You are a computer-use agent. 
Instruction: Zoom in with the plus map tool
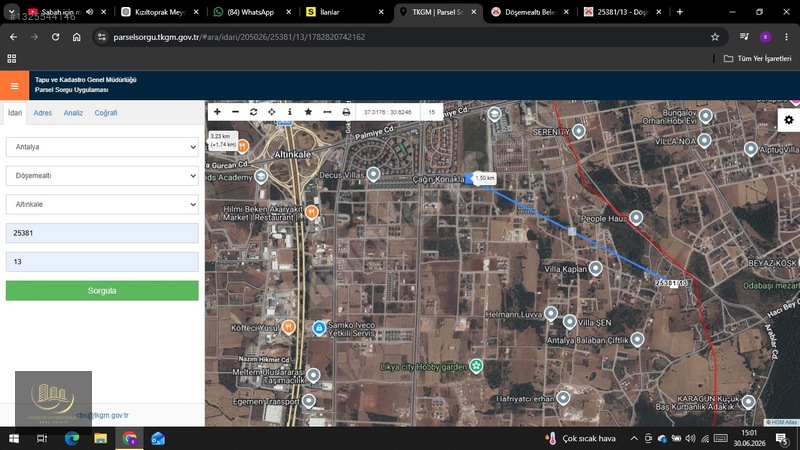pos(217,112)
